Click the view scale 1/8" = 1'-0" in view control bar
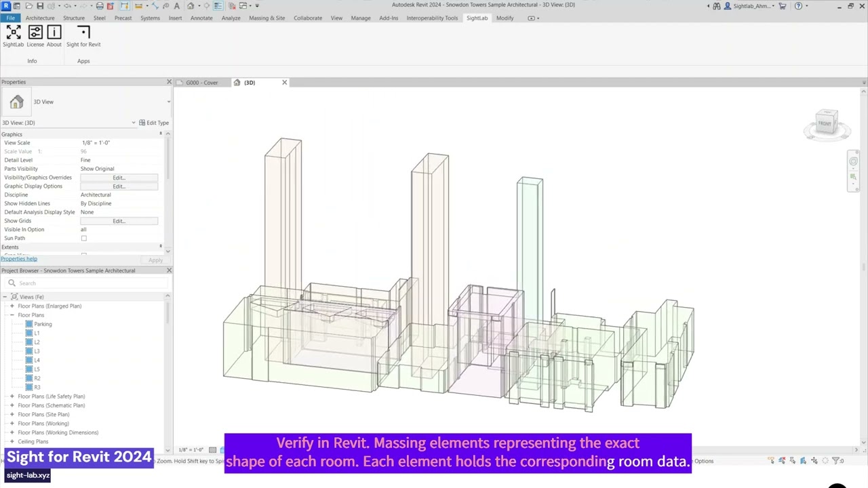 [191, 450]
